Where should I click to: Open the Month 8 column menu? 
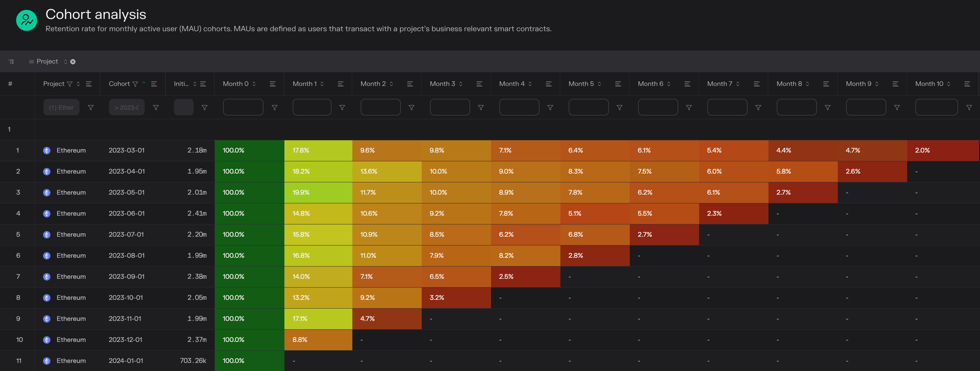[826, 84]
